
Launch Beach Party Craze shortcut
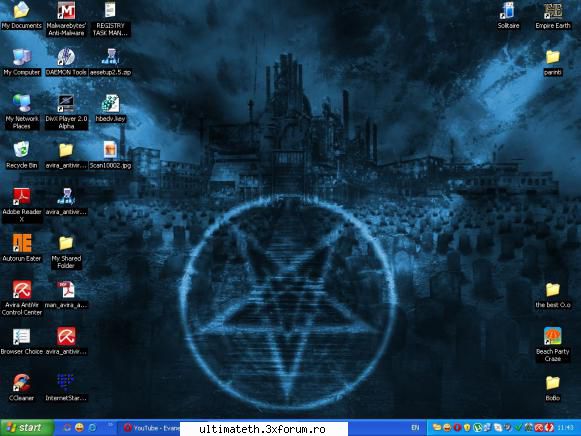552,345
